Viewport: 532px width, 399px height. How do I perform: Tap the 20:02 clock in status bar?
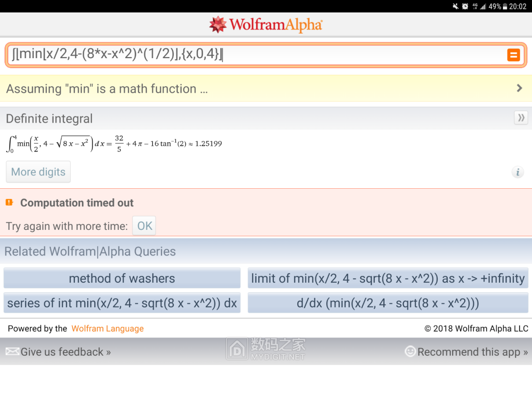pos(518,6)
